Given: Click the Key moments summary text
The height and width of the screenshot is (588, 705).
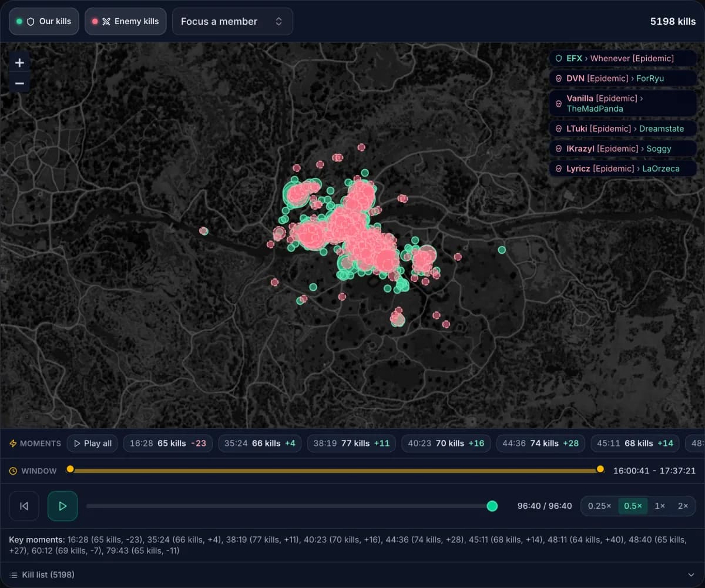Looking at the screenshot, I should pos(347,545).
